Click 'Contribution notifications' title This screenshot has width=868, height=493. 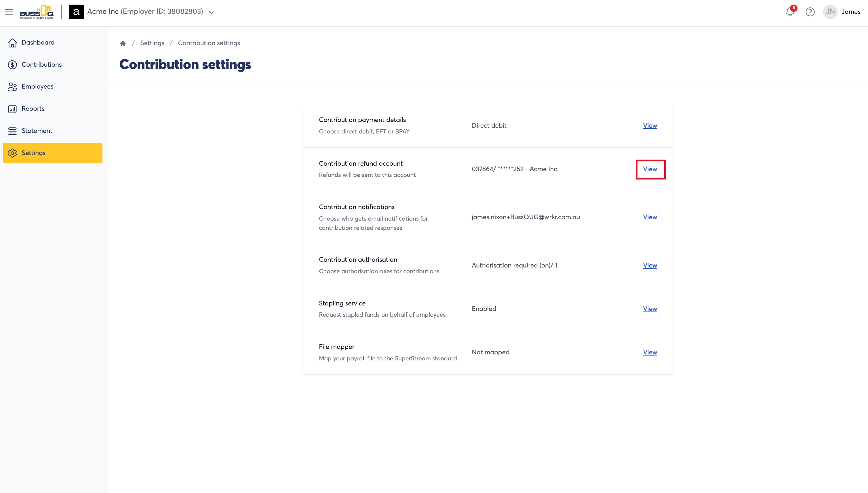(356, 207)
